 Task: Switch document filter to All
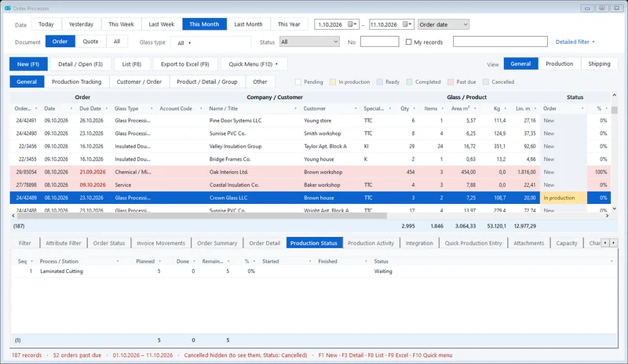[117, 42]
